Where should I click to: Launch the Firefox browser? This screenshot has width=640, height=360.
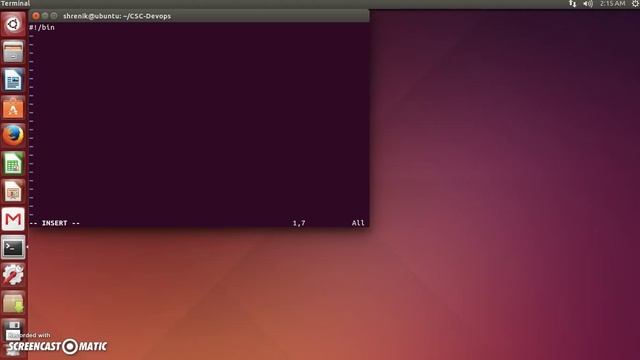[x=13, y=136]
